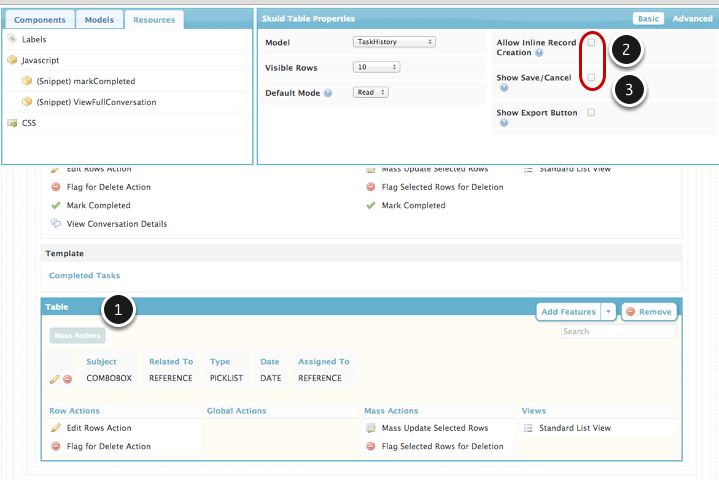Click the markCompleted snippet icon
The height and width of the screenshot is (480, 719).
pyautogui.click(x=26, y=81)
